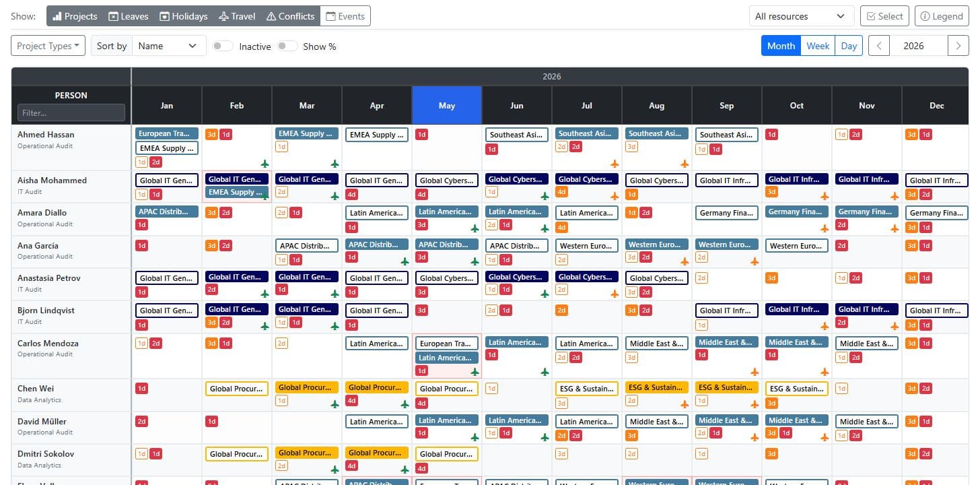The width and height of the screenshot is (980, 485).
Task: Click green plane icon in Dmitri Sokolov's Apr cell
Action: 405,469
